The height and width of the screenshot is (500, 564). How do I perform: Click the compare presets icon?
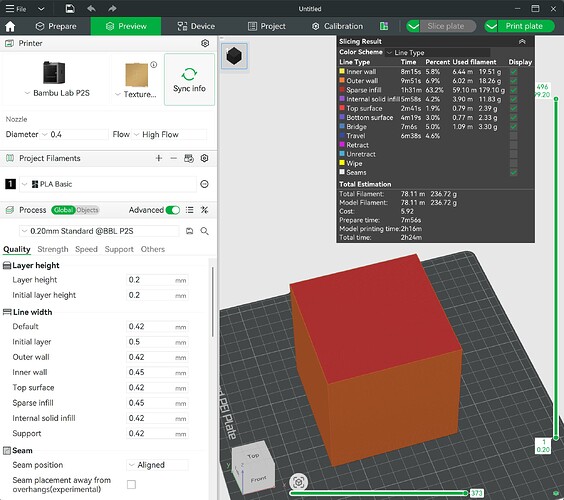(204, 210)
